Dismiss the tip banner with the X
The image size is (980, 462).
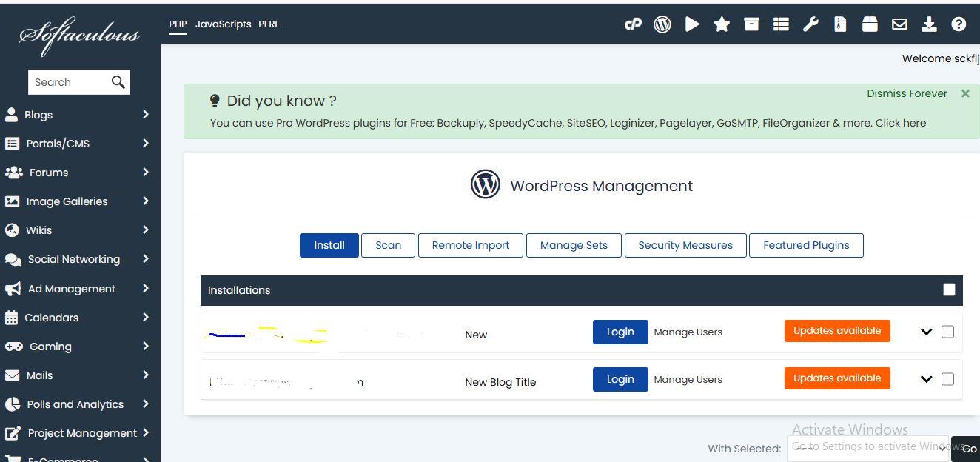(965, 93)
